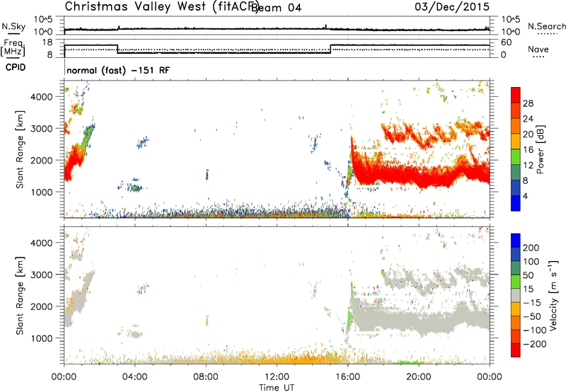Click the frequency step-up line at 15:00
The width and height of the screenshot is (566, 392).
click(330, 49)
